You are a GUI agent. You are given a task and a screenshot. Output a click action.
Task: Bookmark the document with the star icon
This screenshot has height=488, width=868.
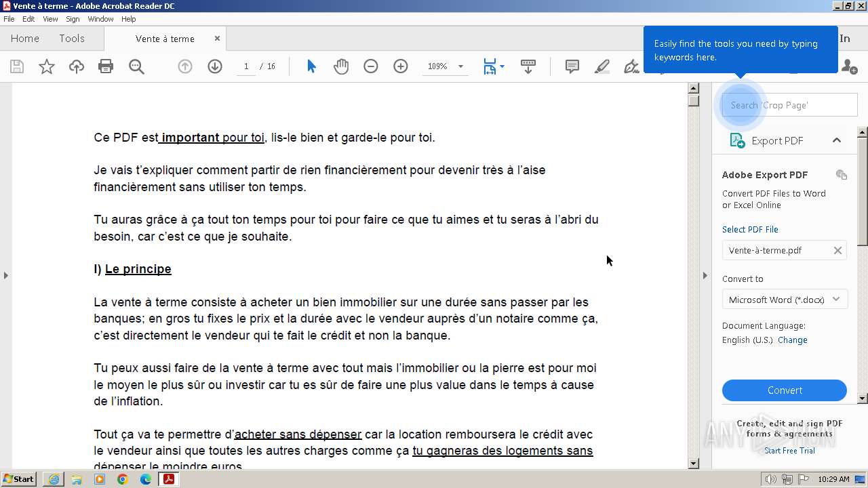[46, 66]
